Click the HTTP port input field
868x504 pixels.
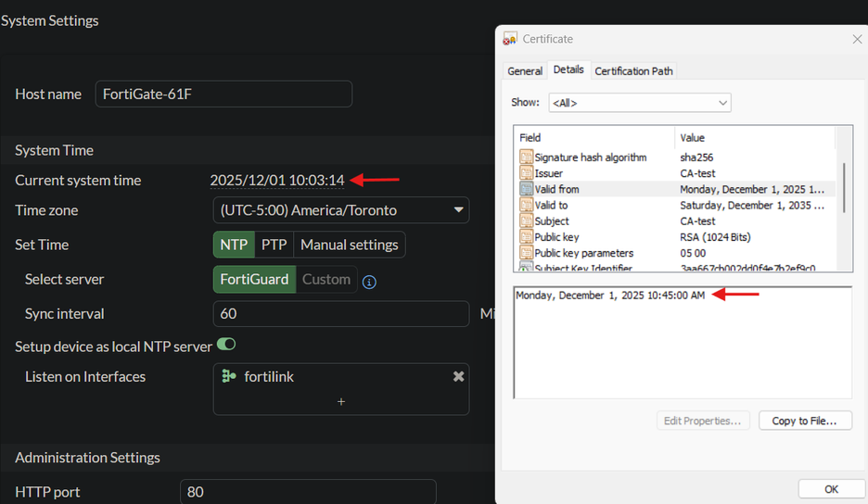click(x=308, y=492)
